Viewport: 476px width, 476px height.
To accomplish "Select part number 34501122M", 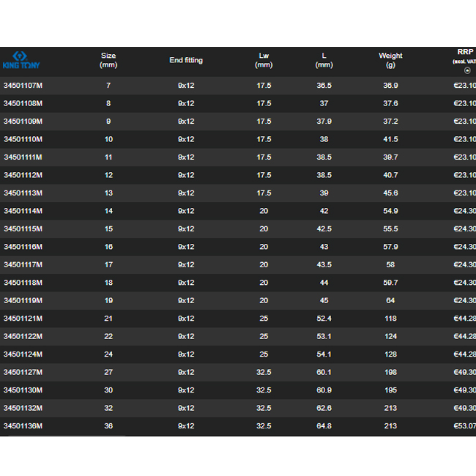I will 23,336.
